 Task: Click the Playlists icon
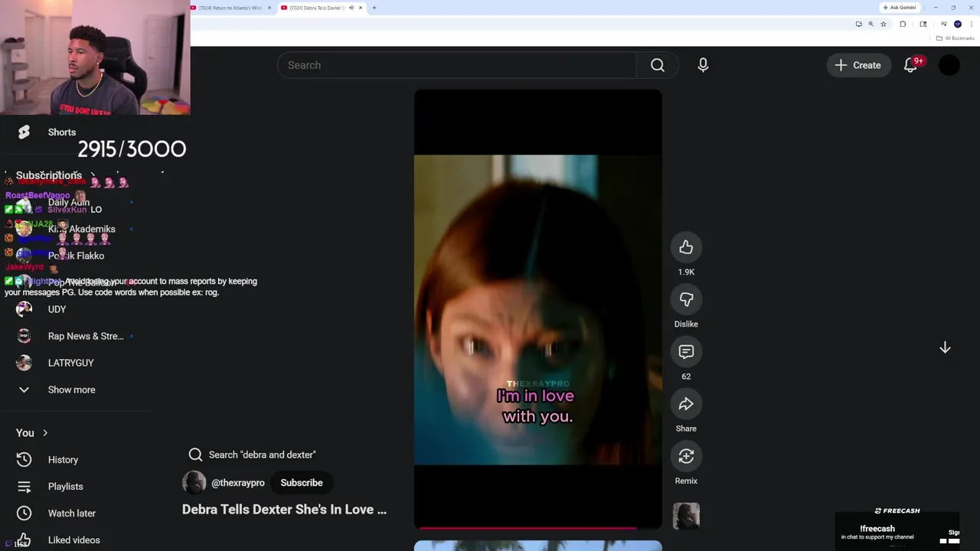point(24,487)
